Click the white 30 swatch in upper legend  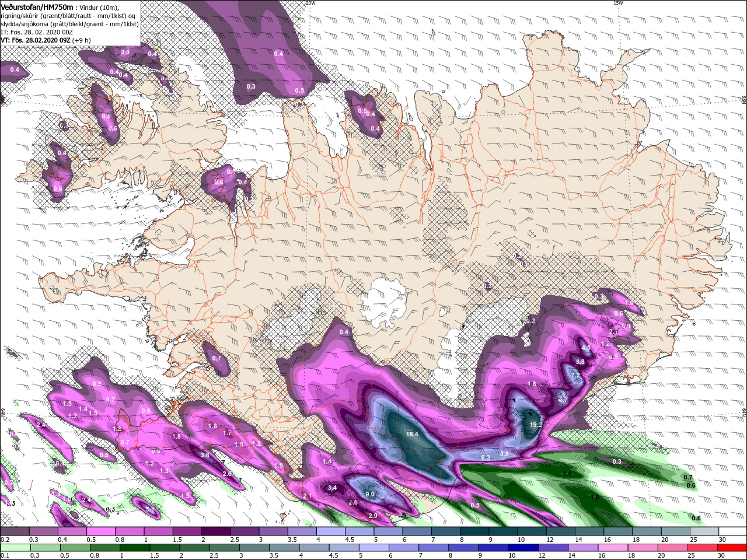(x=732, y=531)
